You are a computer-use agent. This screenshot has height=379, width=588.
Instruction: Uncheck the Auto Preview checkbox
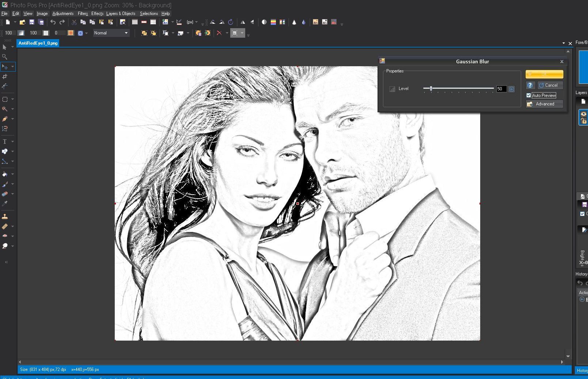point(528,95)
